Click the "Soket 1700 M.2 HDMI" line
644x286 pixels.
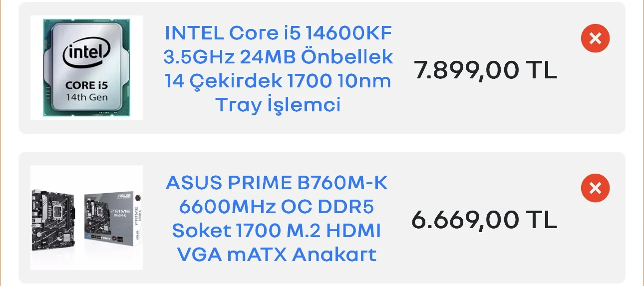pos(277,231)
